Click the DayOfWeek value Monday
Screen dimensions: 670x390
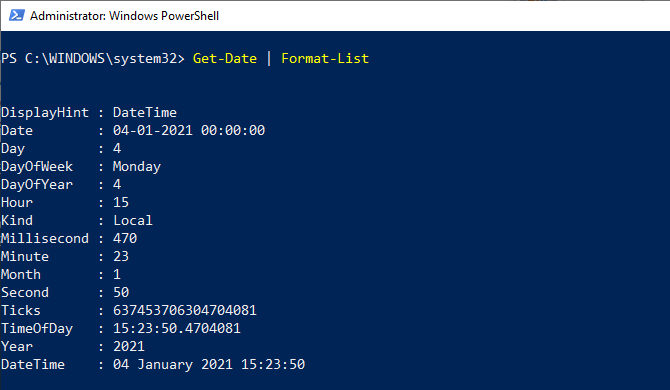(x=137, y=167)
